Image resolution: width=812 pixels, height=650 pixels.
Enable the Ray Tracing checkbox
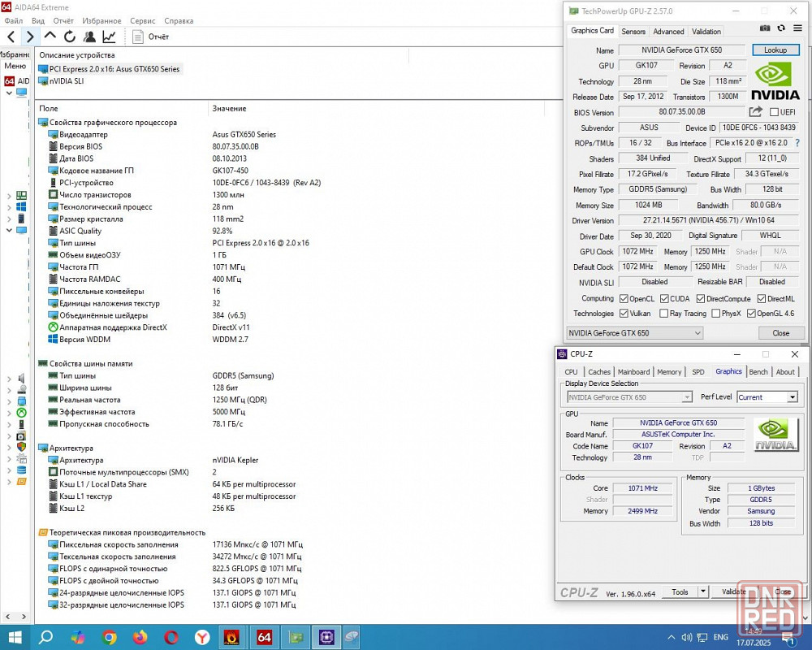(x=664, y=314)
